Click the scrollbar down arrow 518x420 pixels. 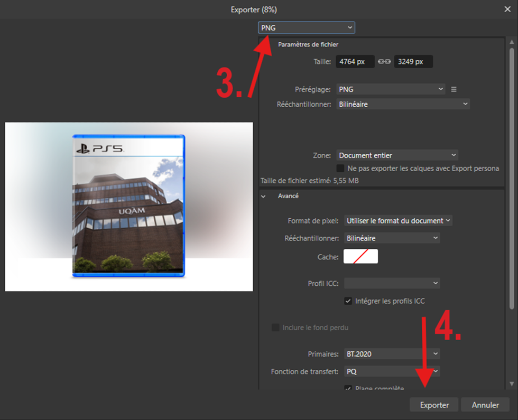pos(511,384)
